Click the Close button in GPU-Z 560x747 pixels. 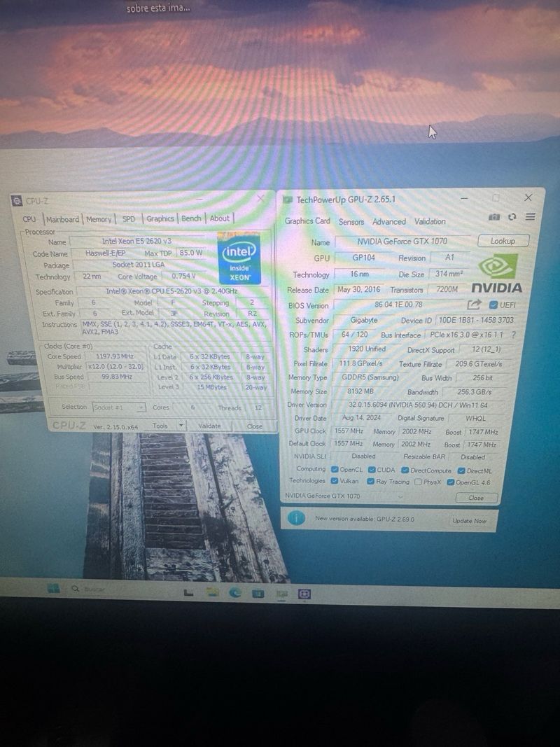476,498
